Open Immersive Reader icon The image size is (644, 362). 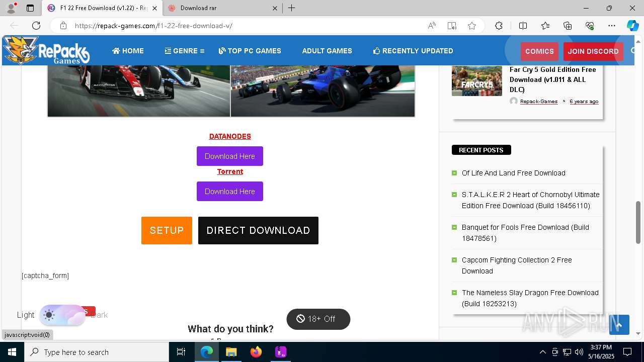pos(452,26)
